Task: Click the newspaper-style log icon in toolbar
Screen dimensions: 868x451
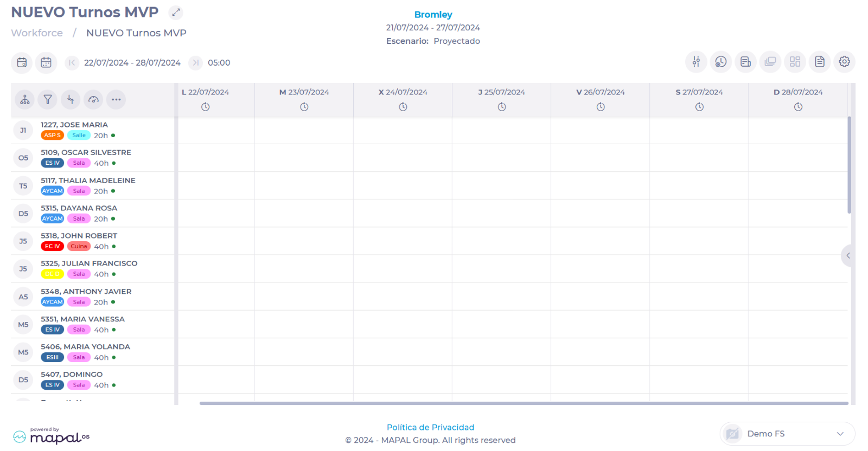Action: (745, 62)
